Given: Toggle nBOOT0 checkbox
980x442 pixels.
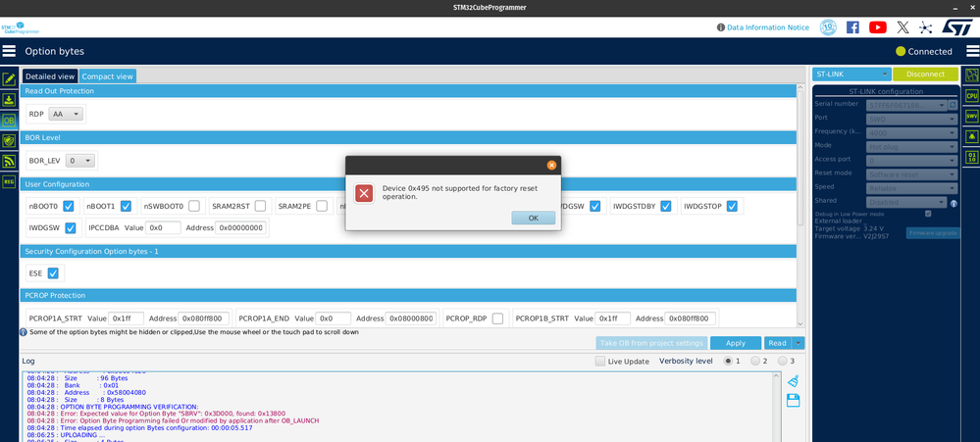Looking at the screenshot, I should pyautogui.click(x=69, y=206).
